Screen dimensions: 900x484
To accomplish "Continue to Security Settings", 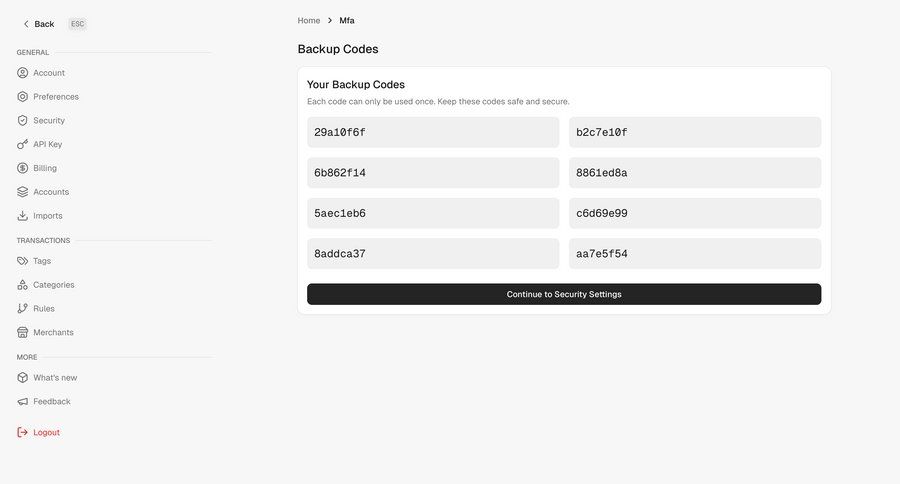I will pos(564,294).
